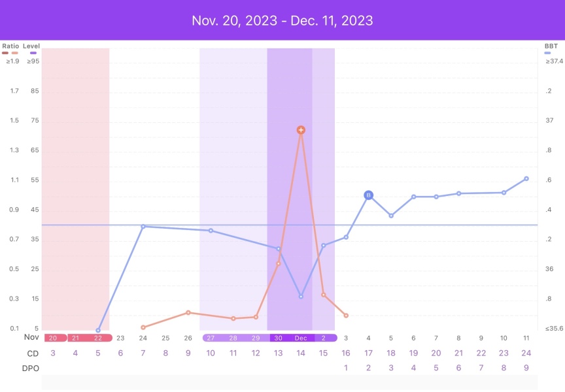Select the date range header title

[x=282, y=20]
